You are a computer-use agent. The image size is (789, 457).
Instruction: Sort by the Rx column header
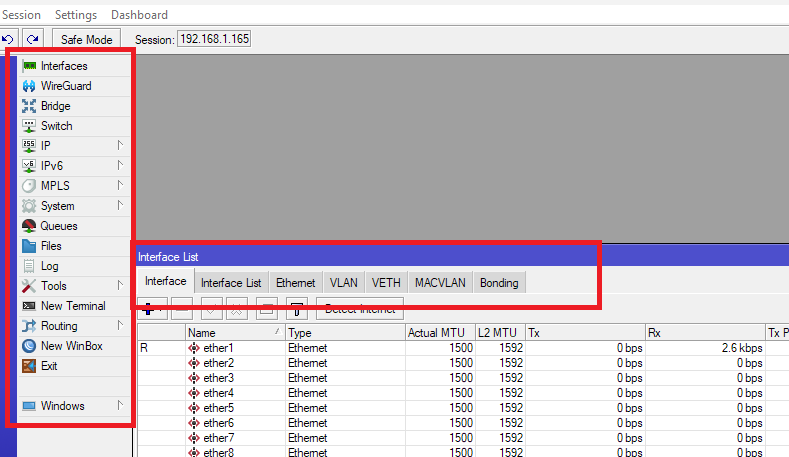[x=705, y=333]
